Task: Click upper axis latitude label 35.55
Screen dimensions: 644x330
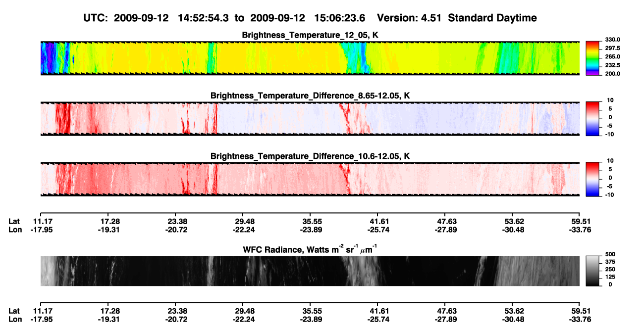Action: pos(310,221)
